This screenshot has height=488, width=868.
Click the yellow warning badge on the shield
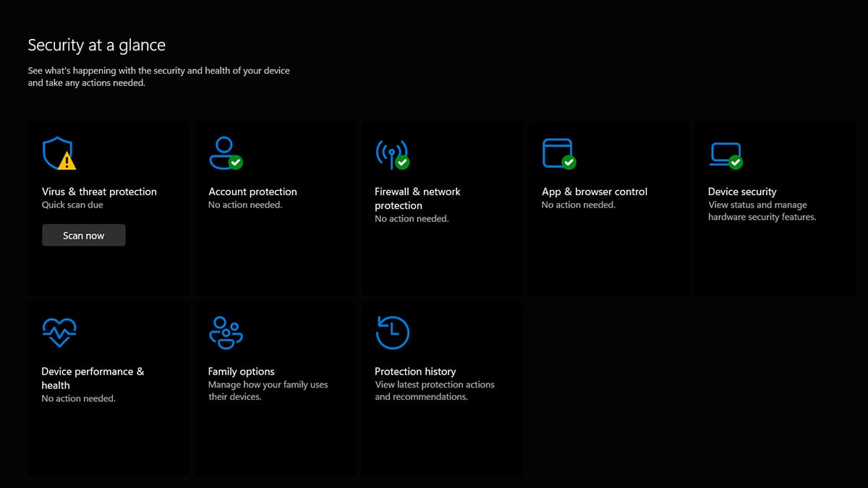[66, 159]
